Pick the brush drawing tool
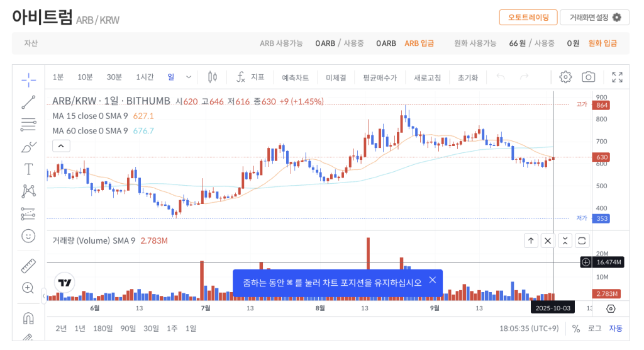Screen dimensions: 644x350 (28, 147)
